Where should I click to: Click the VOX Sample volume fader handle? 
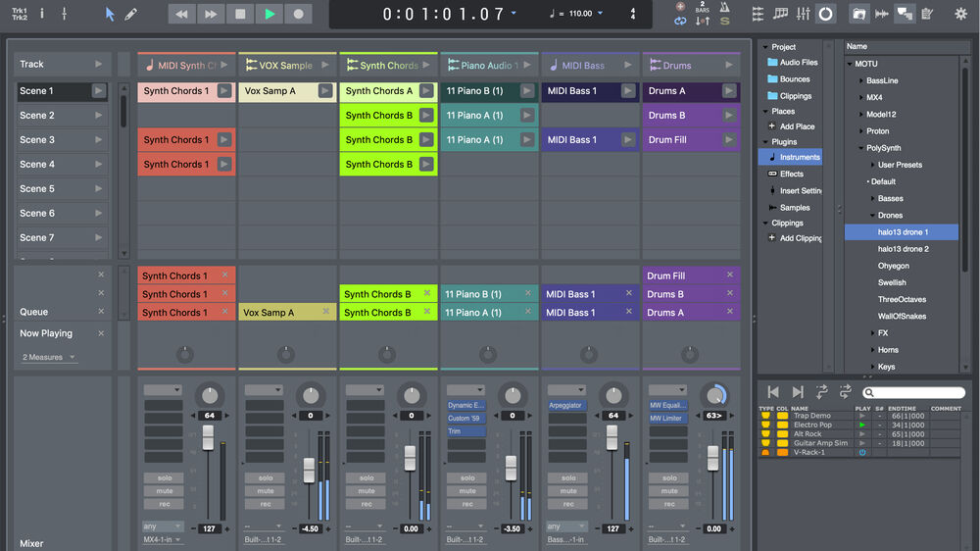309,471
